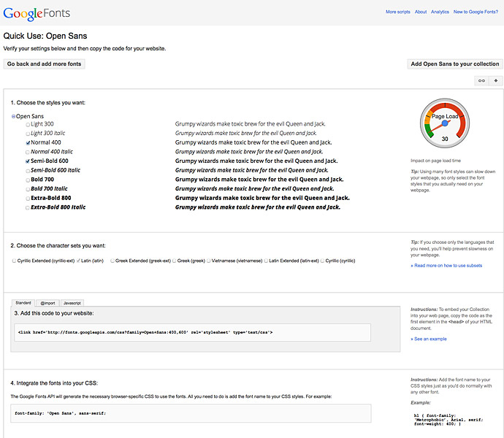
Task: Enable Greek (greek) character set
Action: click(175, 261)
